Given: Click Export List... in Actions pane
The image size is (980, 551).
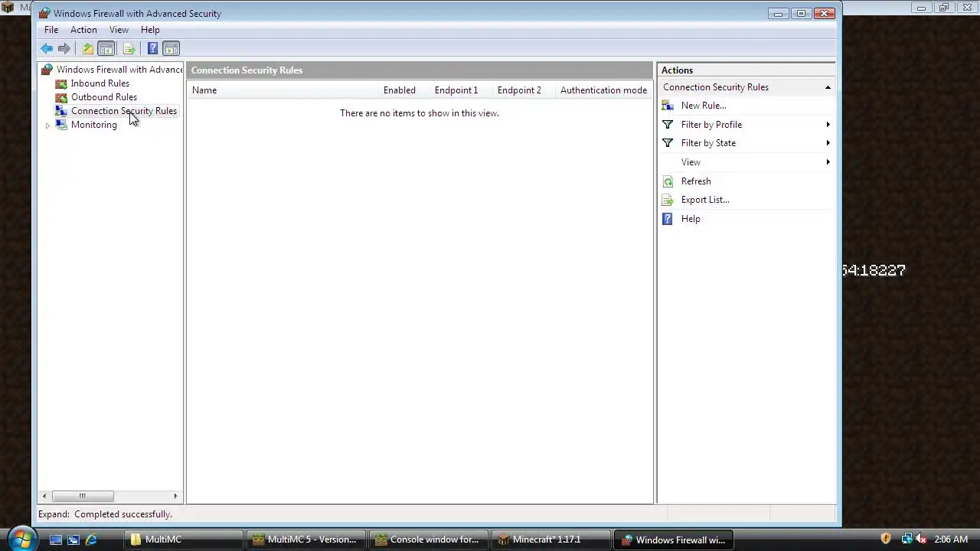Looking at the screenshot, I should click(x=705, y=200).
